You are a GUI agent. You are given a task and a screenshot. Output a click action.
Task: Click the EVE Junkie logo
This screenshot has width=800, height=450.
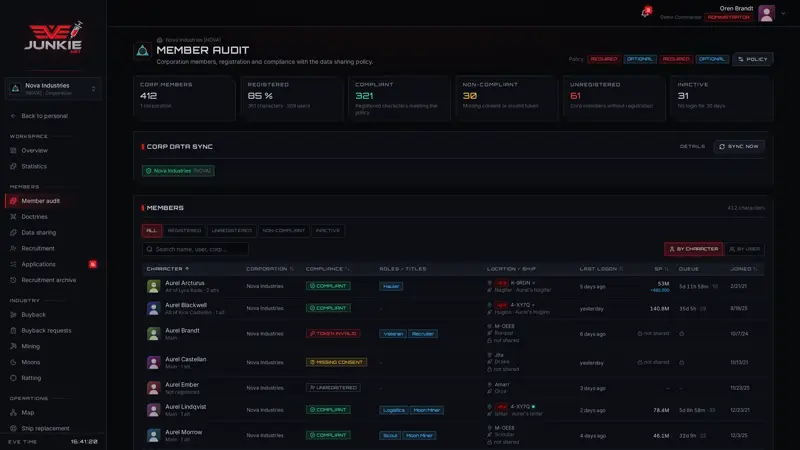click(54, 38)
